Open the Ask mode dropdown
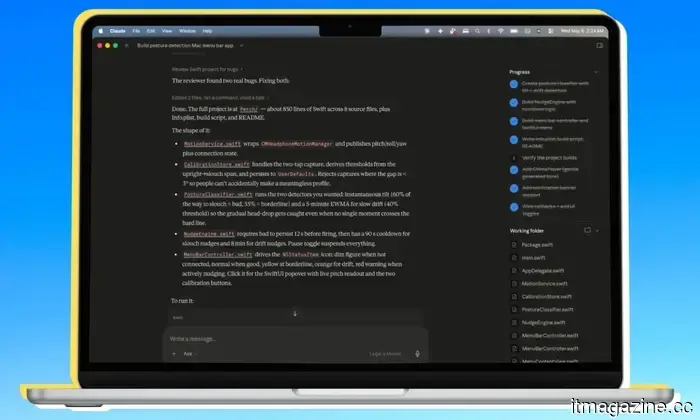Screen dimensions: 700x420 [189, 354]
